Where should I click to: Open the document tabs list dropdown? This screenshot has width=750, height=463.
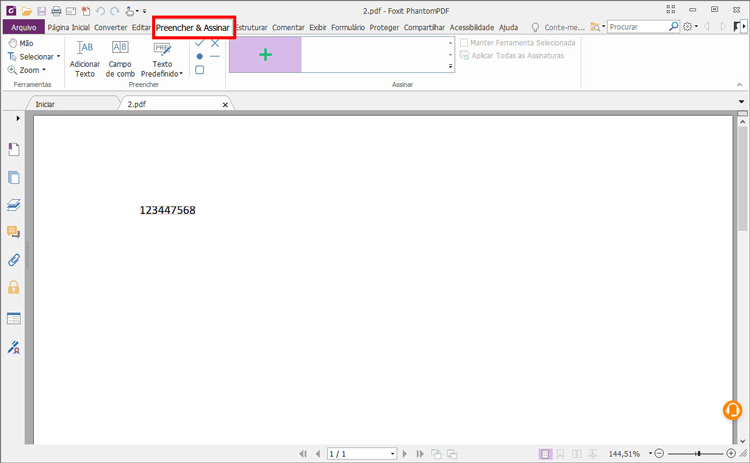tap(741, 102)
